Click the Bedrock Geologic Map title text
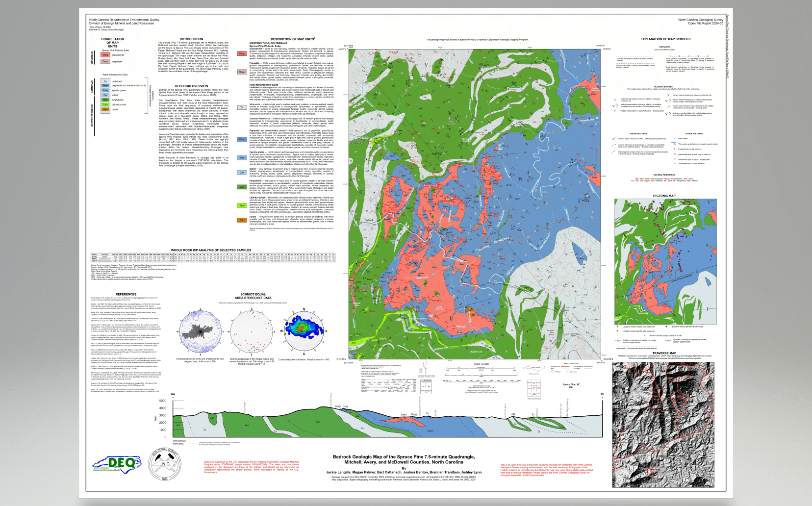The height and width of the screenshot is (506, 812). (x=404, y=459)
